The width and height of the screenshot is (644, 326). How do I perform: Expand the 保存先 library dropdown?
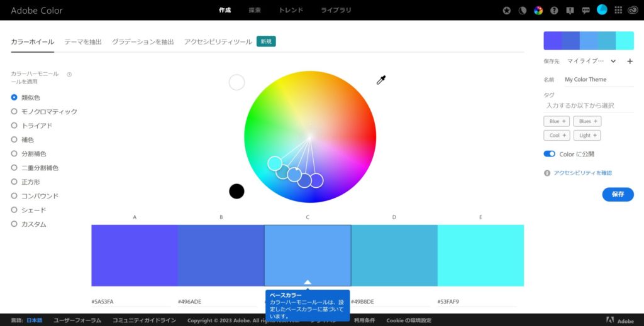click(613, 62)
